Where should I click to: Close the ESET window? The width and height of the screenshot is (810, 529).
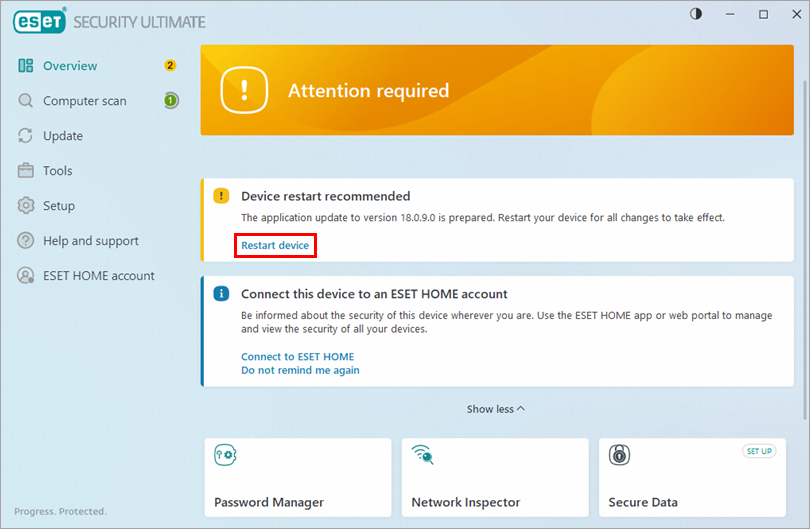click(x=797, y=14)
